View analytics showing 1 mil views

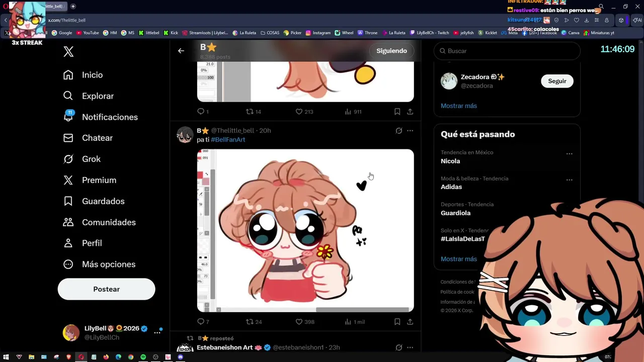coord(354,322)
